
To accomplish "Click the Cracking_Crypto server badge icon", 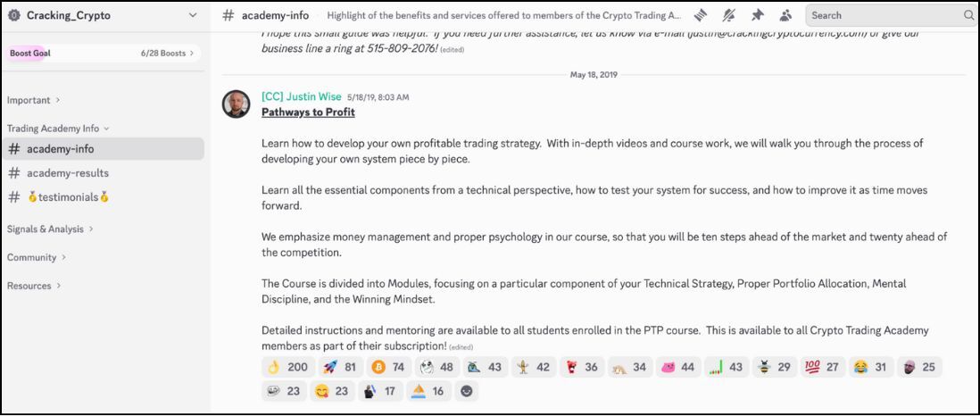I will pyautogui.click(x=15, y=15).
